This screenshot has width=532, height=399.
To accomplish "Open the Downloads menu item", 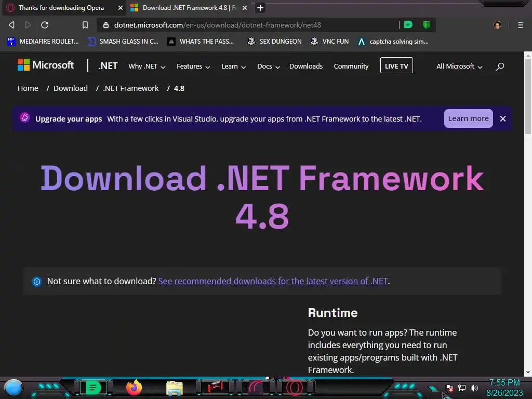I will (x=306, y=66).
